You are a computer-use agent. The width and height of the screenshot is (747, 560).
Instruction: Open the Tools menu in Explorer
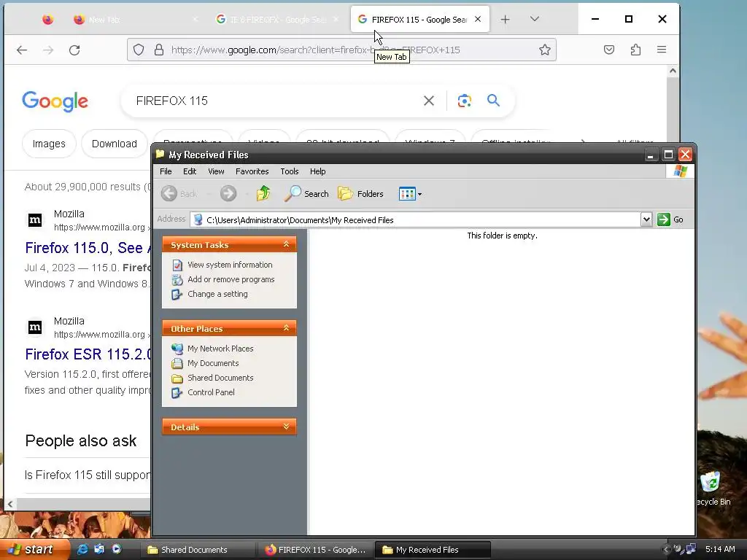coord(289,171)
